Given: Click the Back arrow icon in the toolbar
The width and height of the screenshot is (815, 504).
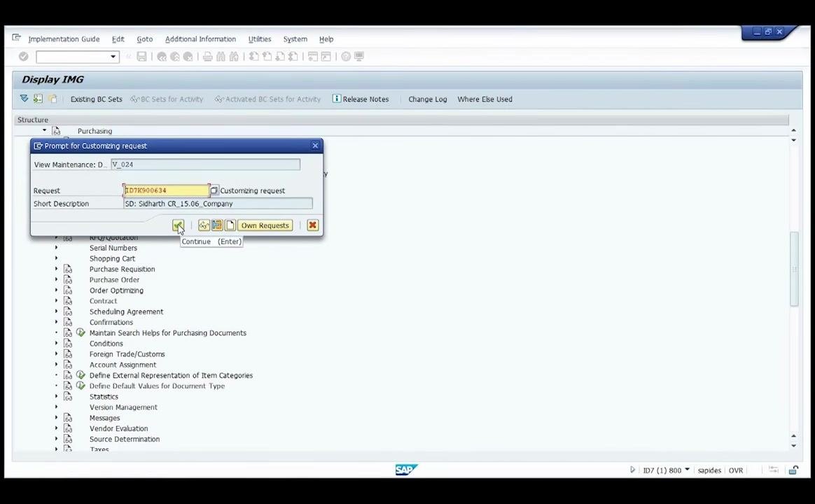Looking at the screenshot, I should pyautogui.click(x=162, y=57).
